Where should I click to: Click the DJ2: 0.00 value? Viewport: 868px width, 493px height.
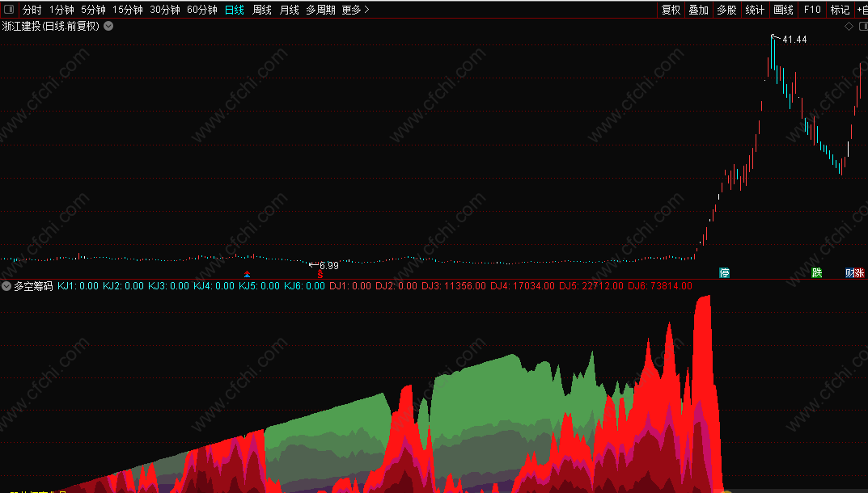pyautogui.click(x=396, y=286)
